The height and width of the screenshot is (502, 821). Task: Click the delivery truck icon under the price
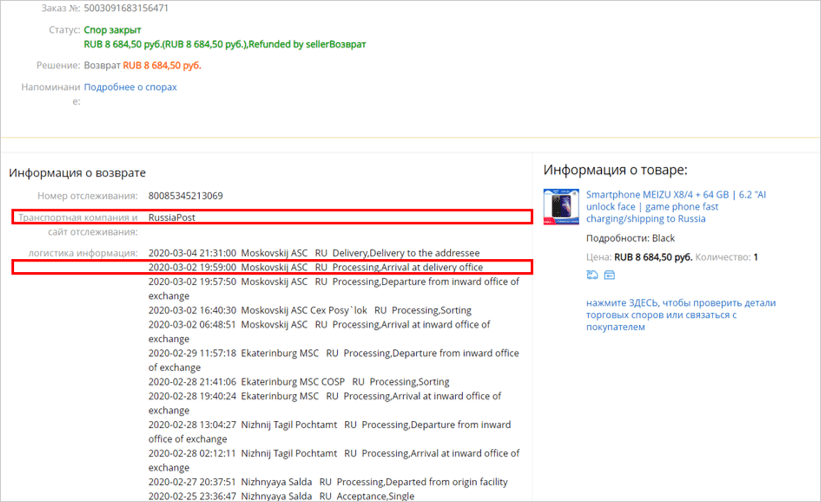coord(592,275)
